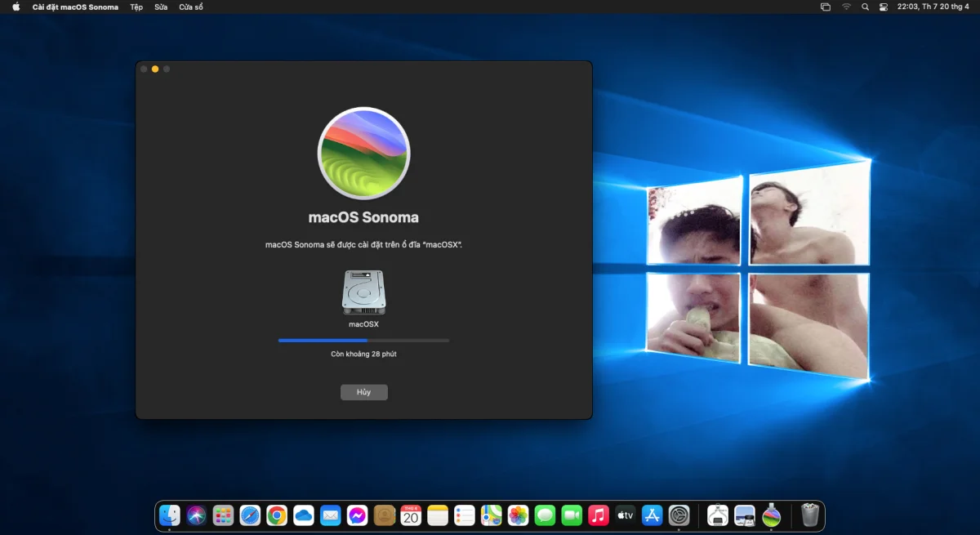Open the Photos app in dock
The image size is (980, 535).
click(x=518, y=515)
